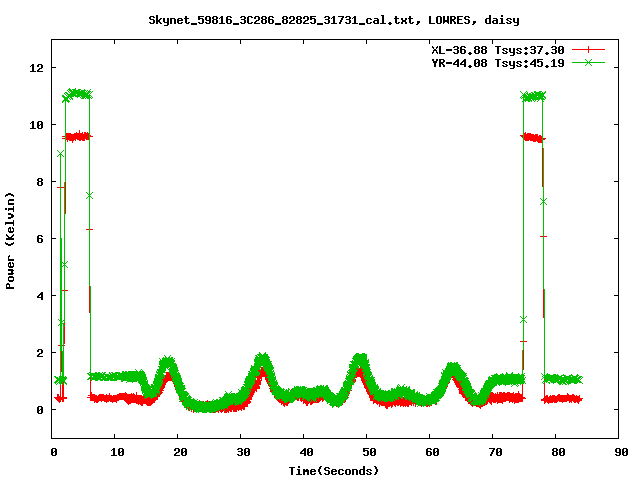Click the x-axis tick label '20'
The height and width of the screenshot is (480, 640).
[x=180, y=452]
